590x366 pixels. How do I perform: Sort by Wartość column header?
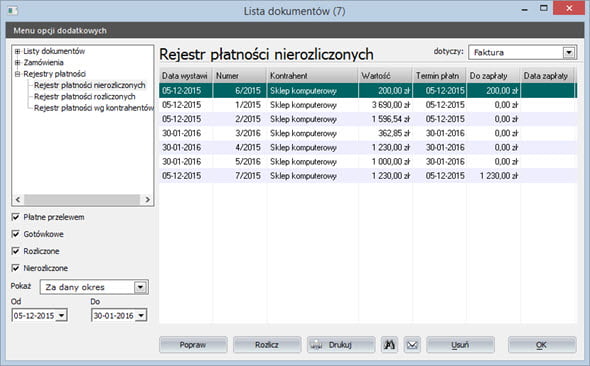coord(385,76)
